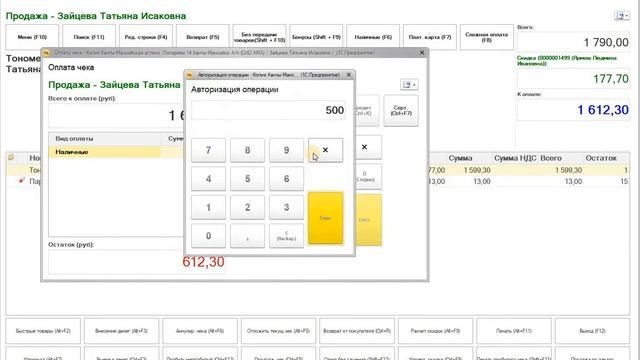Click partially hidden Enter key in Оплата чека

pyautogui.click(x=369, y=220)
